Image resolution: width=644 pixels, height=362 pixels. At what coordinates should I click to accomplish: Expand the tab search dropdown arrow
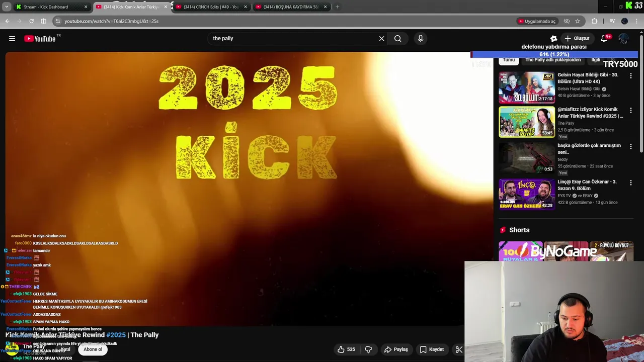pyautogui.click(x=6, y=7)
